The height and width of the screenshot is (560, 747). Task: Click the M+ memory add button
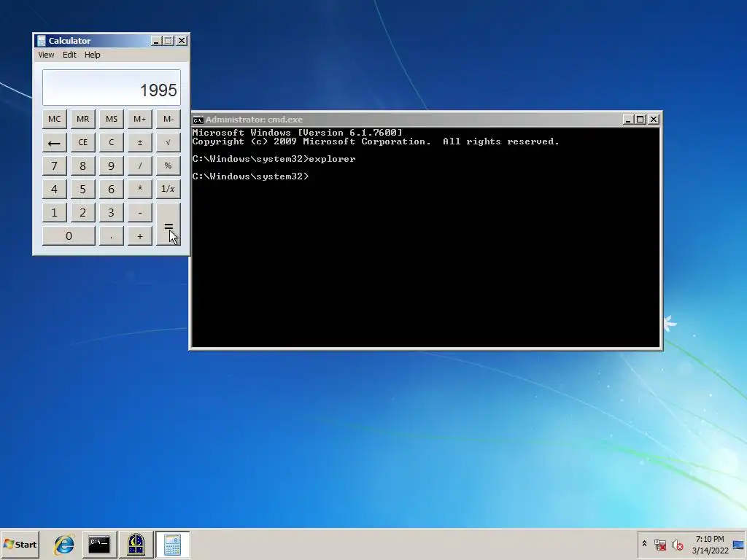(x=139, y=119)
